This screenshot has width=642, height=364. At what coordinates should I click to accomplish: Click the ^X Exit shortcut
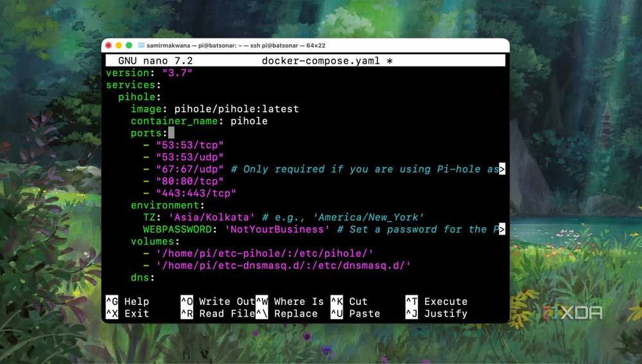pos(127,314)
